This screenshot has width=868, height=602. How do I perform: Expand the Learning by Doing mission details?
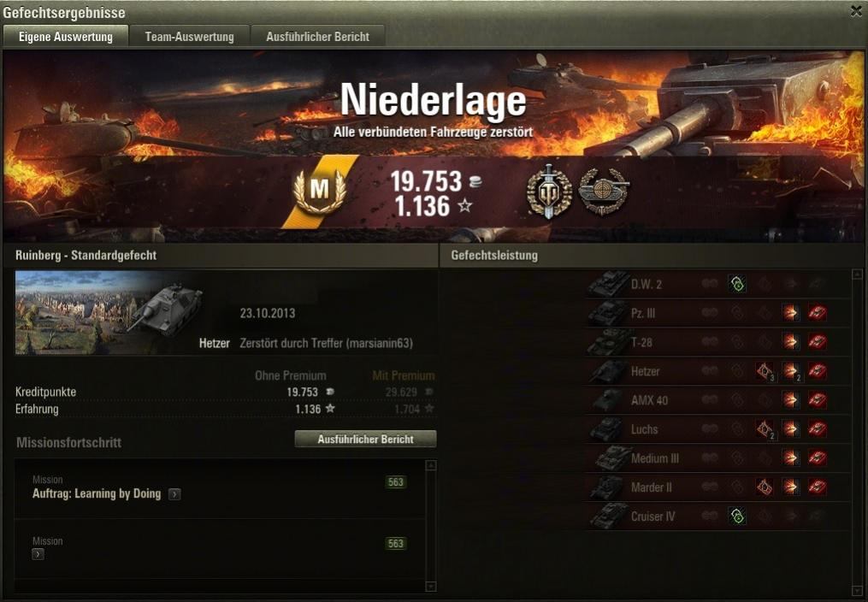pyautogui.click(x=174, y=494)
